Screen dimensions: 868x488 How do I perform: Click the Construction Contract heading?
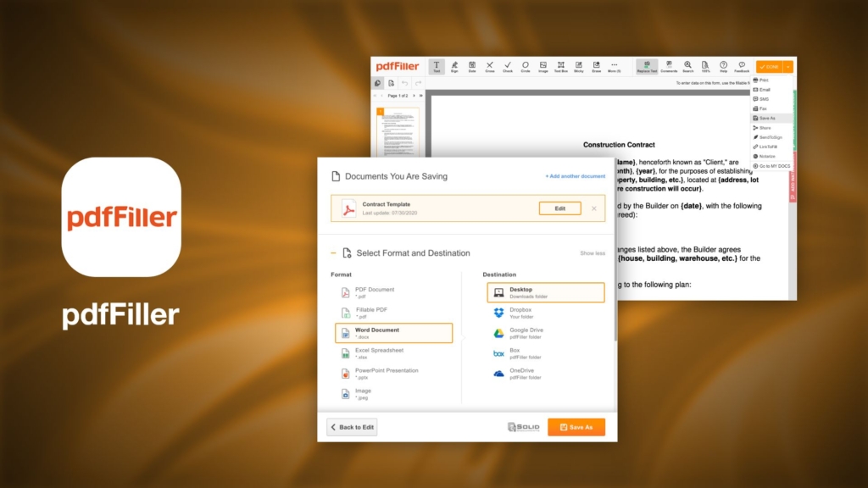pyautogui.click(x=619, y=144)
